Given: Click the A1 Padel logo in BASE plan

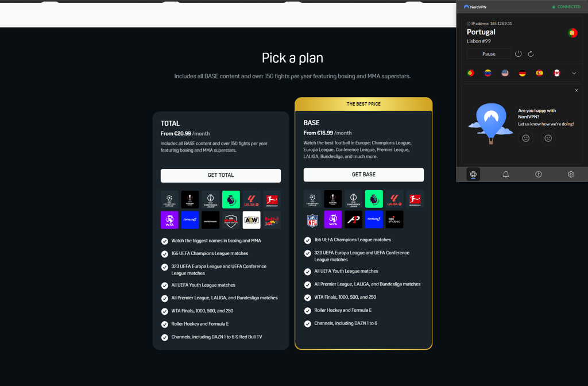Looking at the screenshot, I should point(353,219).
